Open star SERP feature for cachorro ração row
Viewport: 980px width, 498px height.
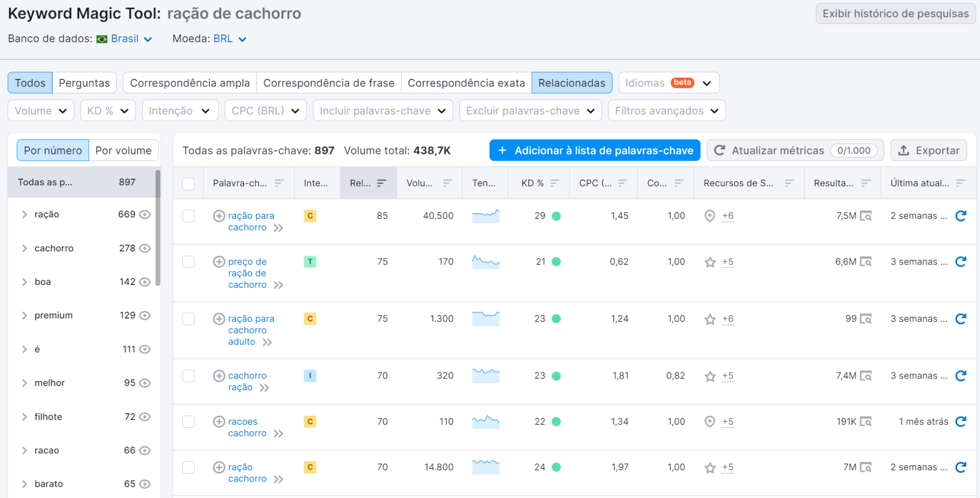(x=710, y=376)
